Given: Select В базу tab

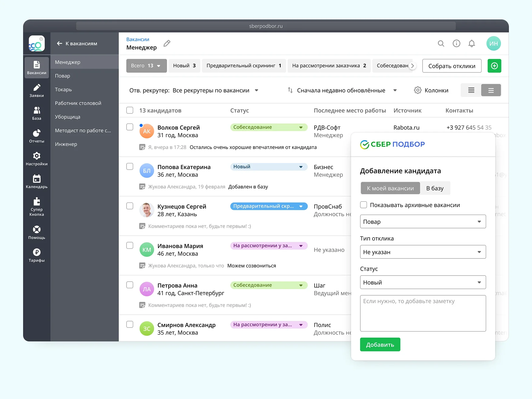Looking at the screenshot, I should pyautogui.click(x=435, y=188).
